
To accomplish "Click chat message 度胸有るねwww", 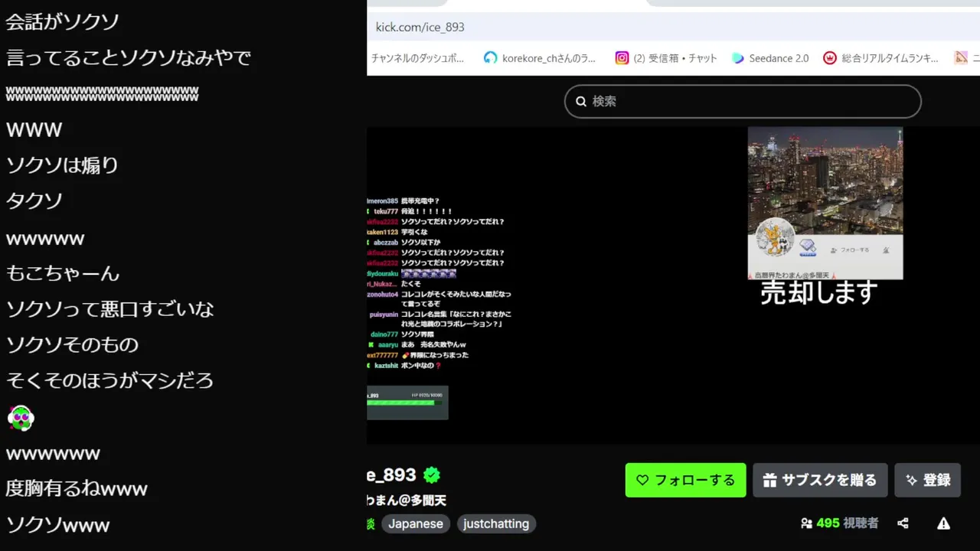I will [77, 488].
